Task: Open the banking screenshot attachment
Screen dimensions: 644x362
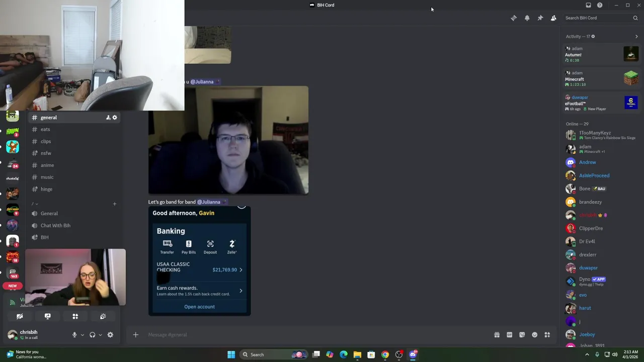Action: 199,261
